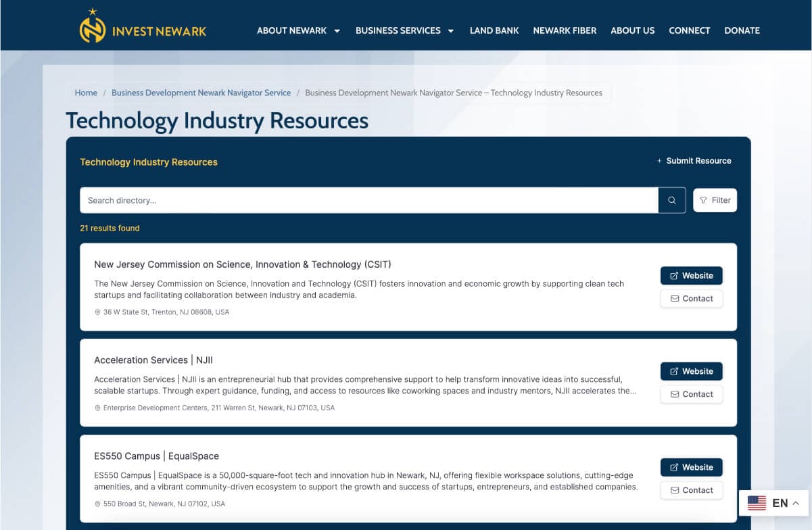Click the search magnifier icon button
Screen dimensions: 812x530
[x=672, y=200]
